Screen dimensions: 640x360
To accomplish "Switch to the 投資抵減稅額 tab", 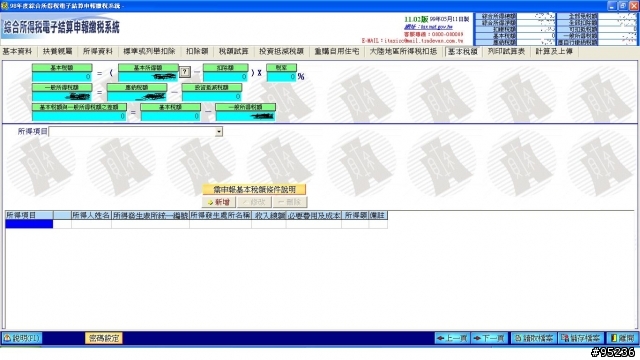I will [282, 51].
